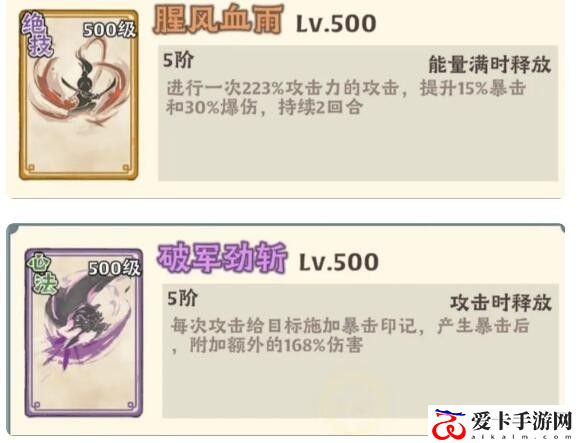
Task: Click the 攻击时释放 trigger label
Action: 501,303
